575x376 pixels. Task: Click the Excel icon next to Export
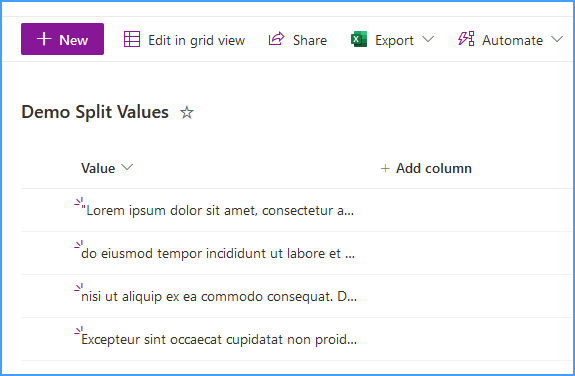pos(359,39)
